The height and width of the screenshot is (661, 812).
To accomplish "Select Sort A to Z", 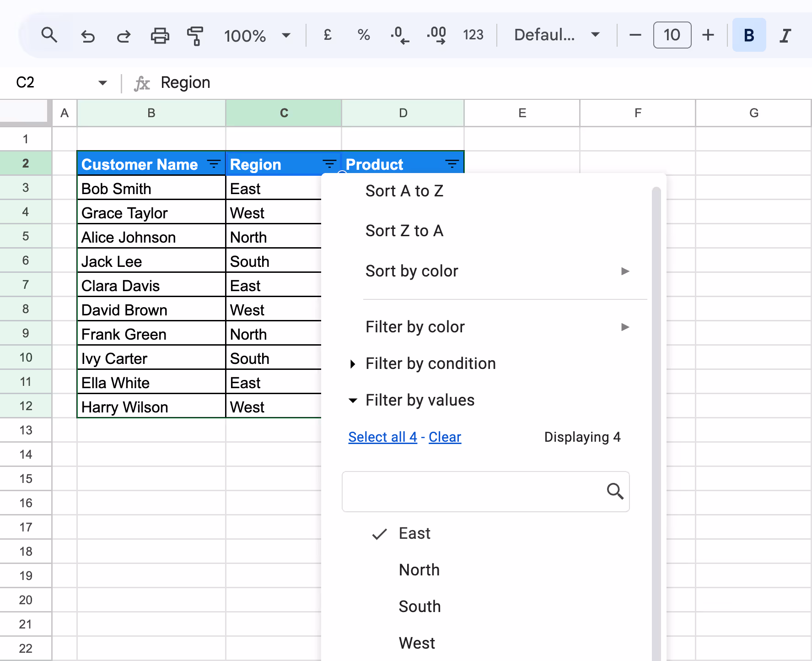I will coord(404,191).
